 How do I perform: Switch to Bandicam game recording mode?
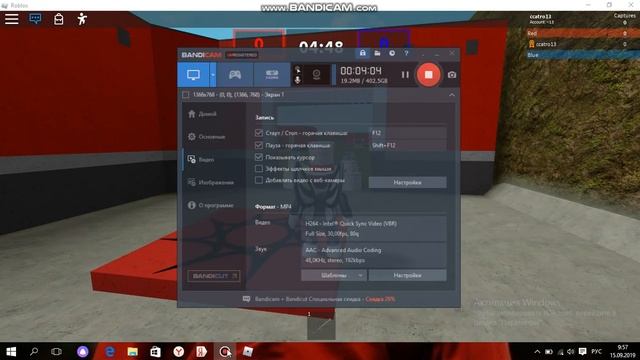pyautogui.click(x=235, y=75)
